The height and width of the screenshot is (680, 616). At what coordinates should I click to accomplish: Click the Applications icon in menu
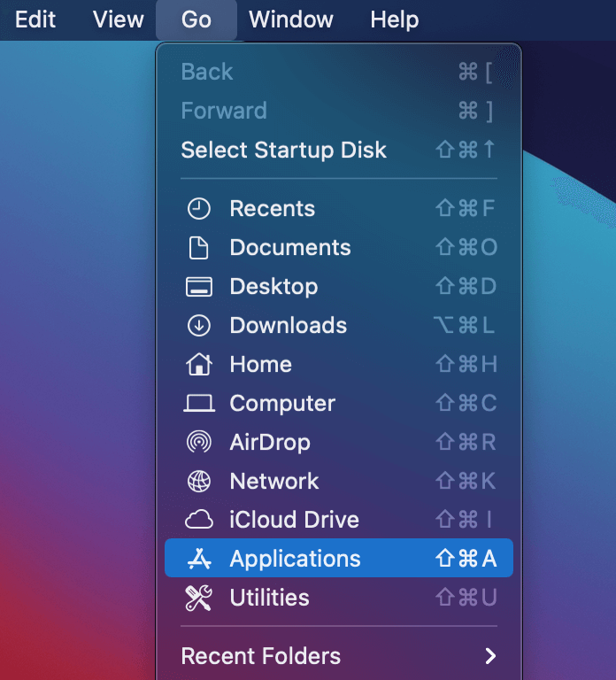(x=199, y=559)
